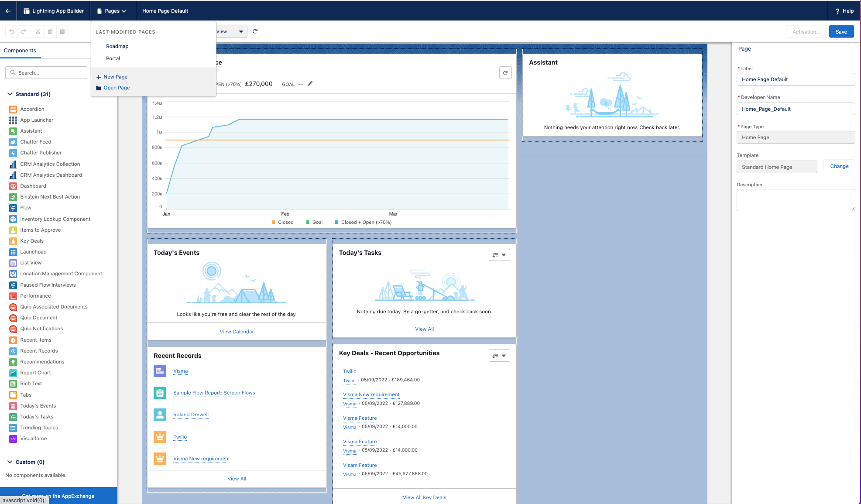The width and height of the screenshot is (861, 504).
Task: Click the orange Closed legend swatch
Action: pos(274,222)
